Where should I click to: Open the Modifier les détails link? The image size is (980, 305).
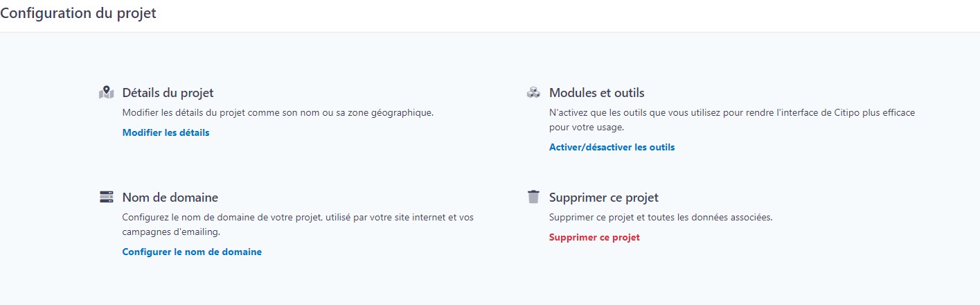click(x=166, y=132)
